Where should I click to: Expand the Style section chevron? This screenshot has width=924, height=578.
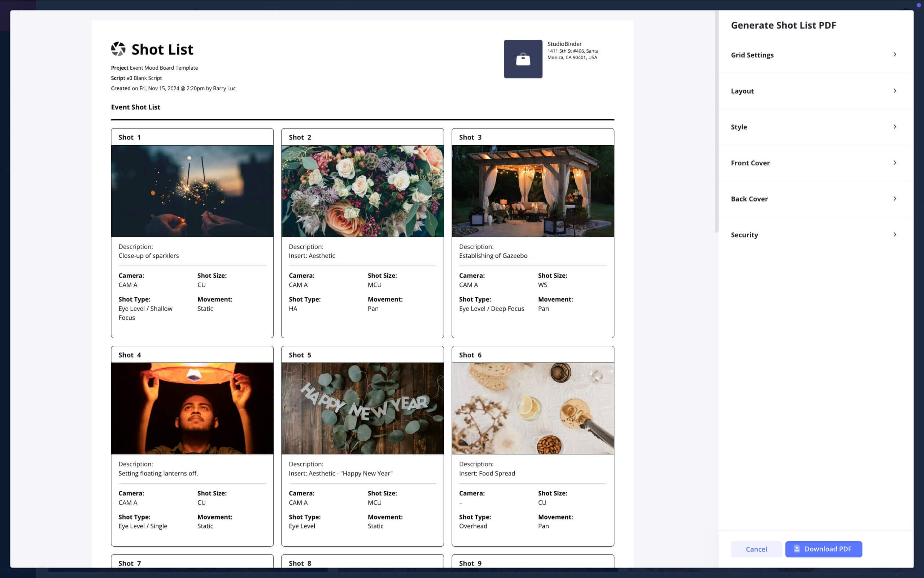(895, 126)
